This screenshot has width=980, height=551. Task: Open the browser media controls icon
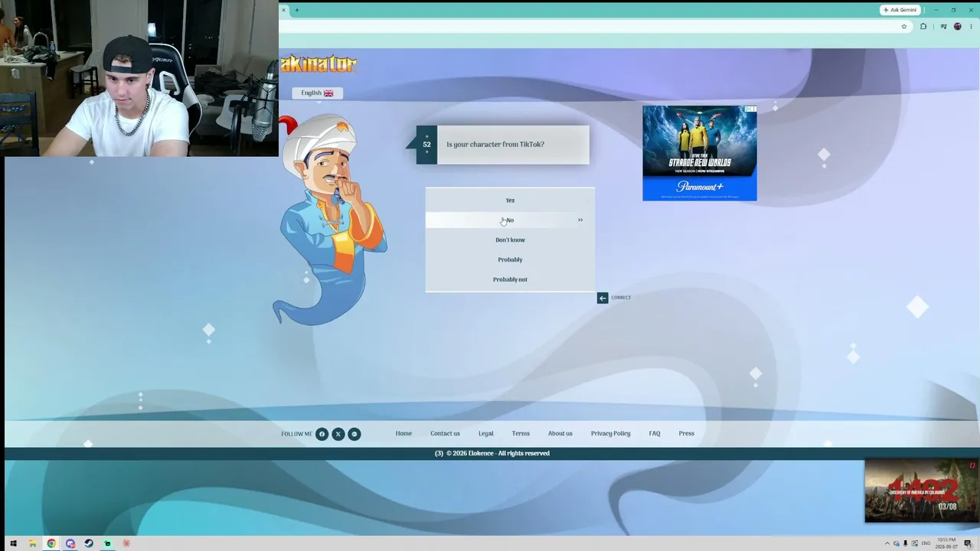coord(943,26)
